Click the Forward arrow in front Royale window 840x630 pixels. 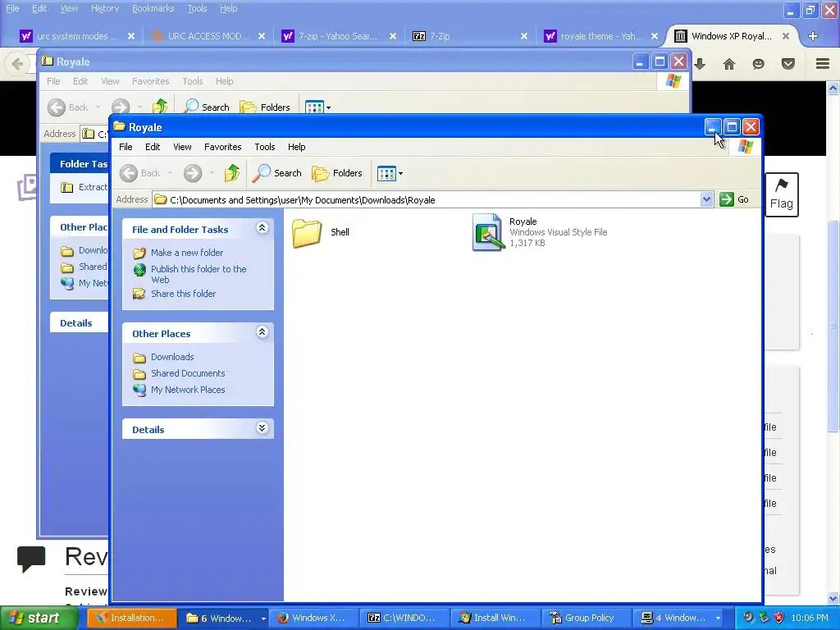[x=193, y=173]
